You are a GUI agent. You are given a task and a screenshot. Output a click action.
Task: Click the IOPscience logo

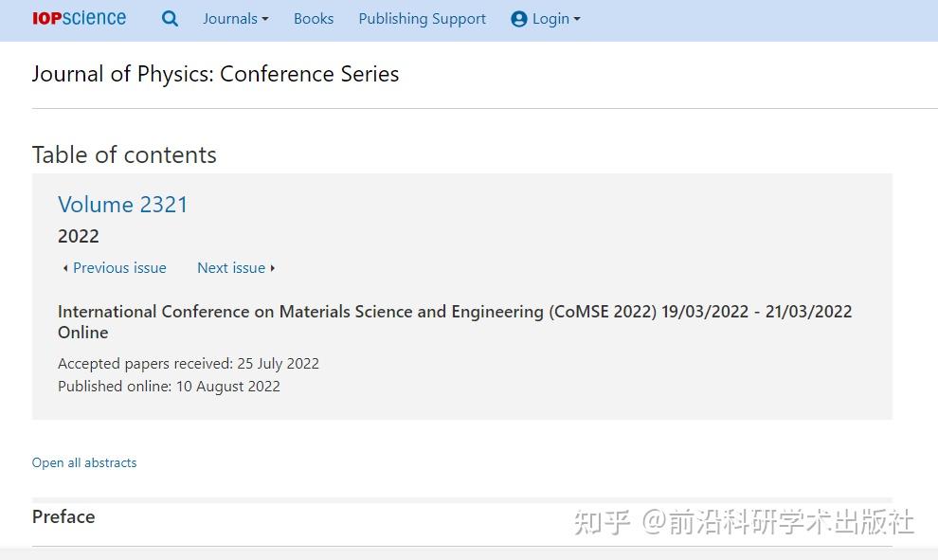tap(79, 18)
